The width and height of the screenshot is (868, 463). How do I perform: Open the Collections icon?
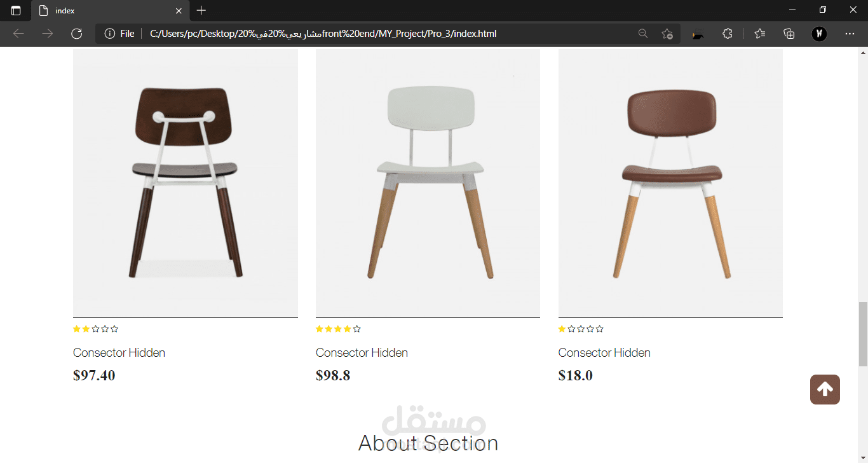(x=789, y=34)
